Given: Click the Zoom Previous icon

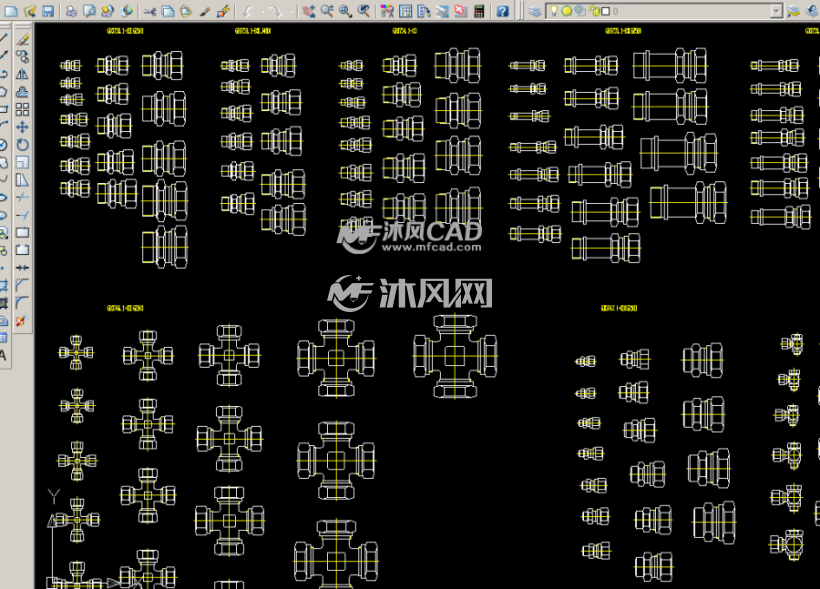Looking at the screenshot, I should point(363,10).
